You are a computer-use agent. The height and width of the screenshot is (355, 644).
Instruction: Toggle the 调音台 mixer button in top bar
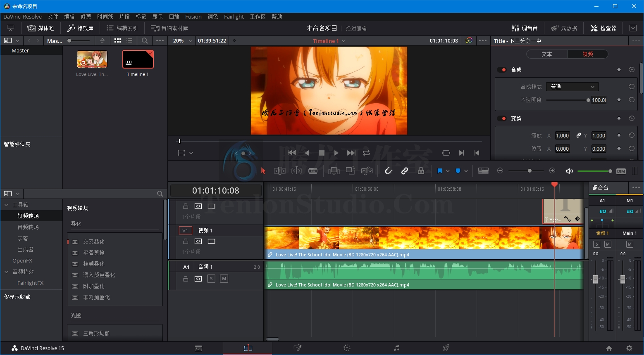pyautogui.click(x=525, y=28)
